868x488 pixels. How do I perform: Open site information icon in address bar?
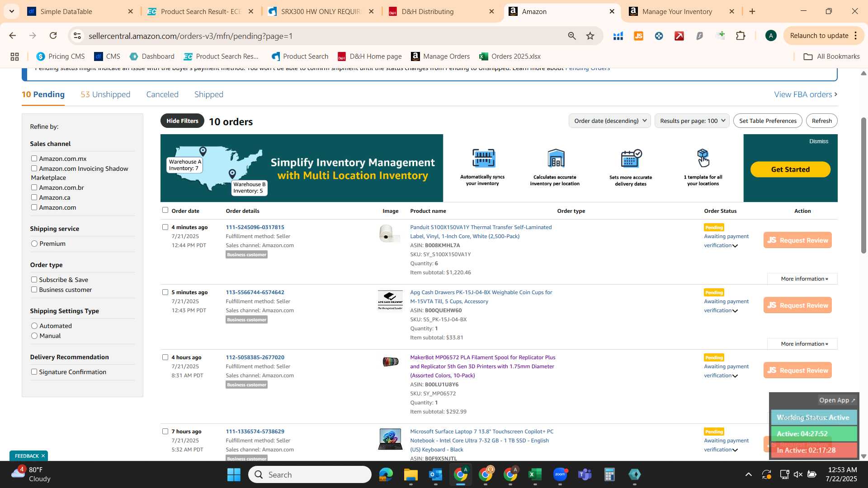tap(77, 36)
